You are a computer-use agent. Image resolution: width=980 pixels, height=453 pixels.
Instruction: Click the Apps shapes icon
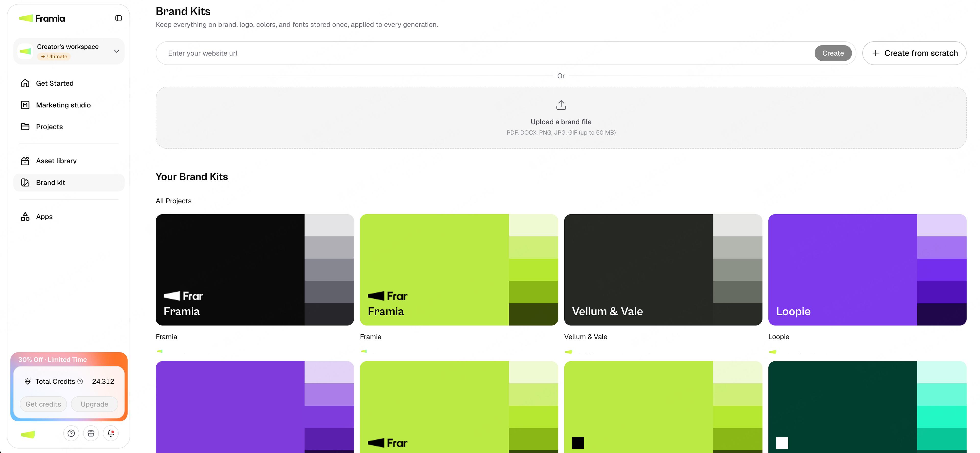click(25, 217)
